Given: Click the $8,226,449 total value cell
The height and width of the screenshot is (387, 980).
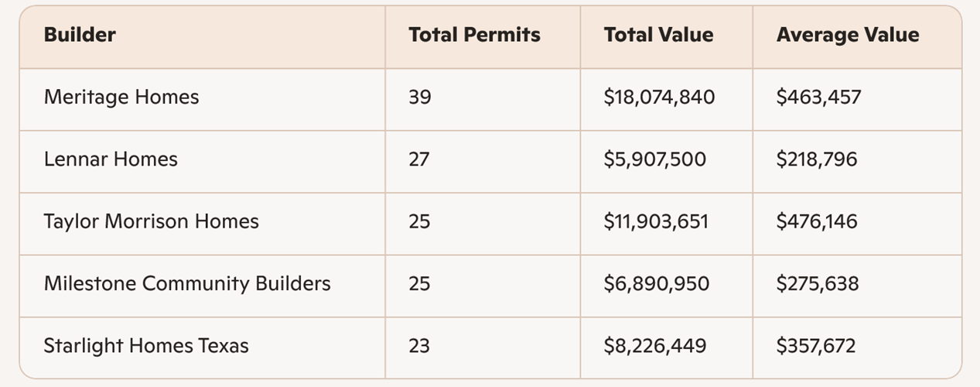Looking at the screenshot, I should tap(654, 345).
